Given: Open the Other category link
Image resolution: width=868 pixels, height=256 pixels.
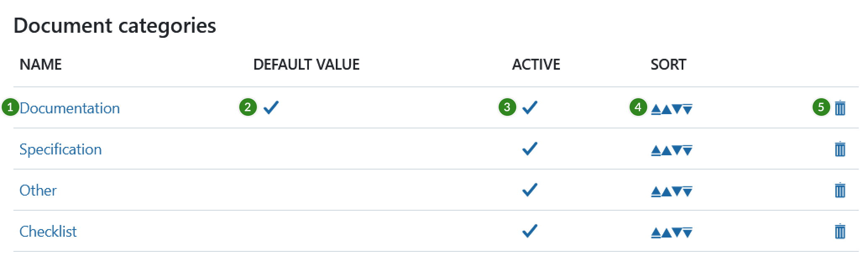Looking at the screenshot, I should click(x=38, y=191).
